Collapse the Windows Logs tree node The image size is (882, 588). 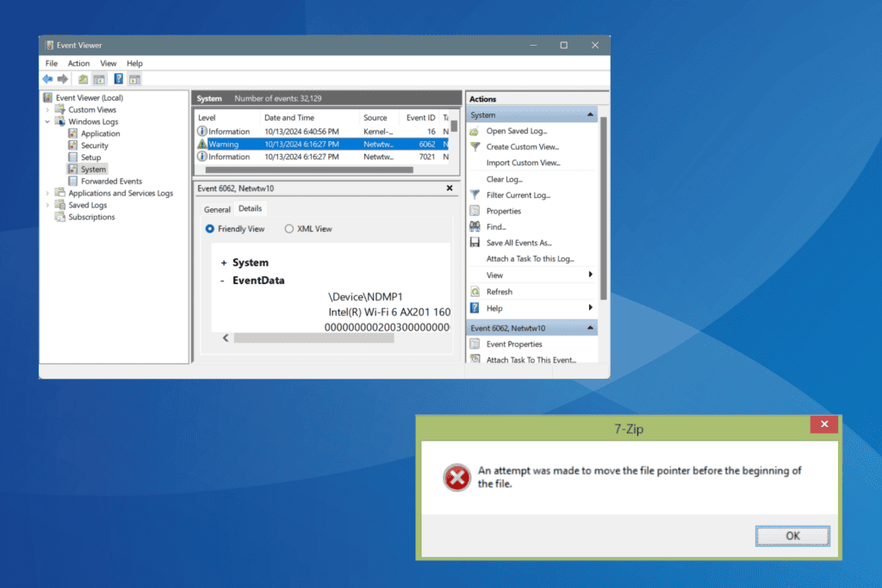[47, 121]
